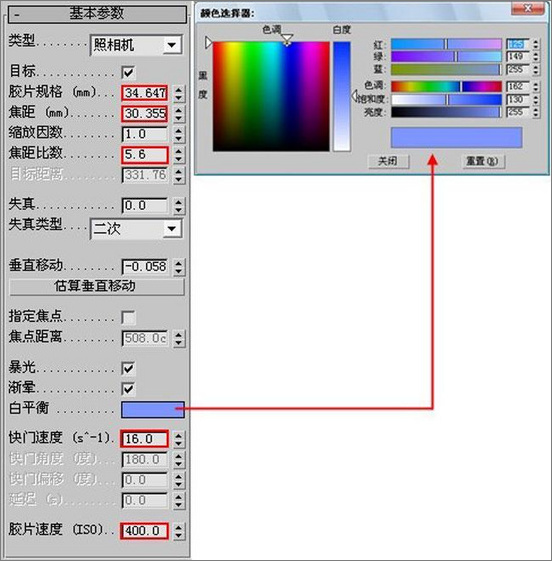Viewport: 552px width, 561px height.
Task: Click the 胶片速度 ISO field 400.0
Action: (145, 531)
